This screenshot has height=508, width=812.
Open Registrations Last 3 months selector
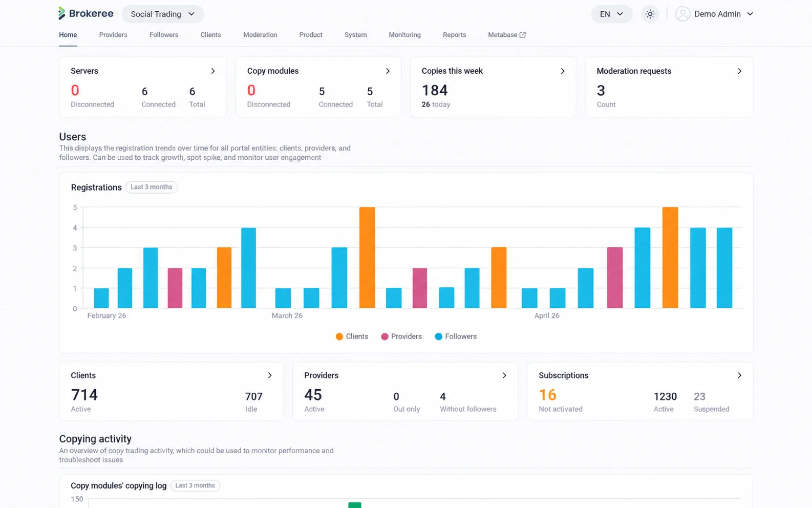pos(152,187)
